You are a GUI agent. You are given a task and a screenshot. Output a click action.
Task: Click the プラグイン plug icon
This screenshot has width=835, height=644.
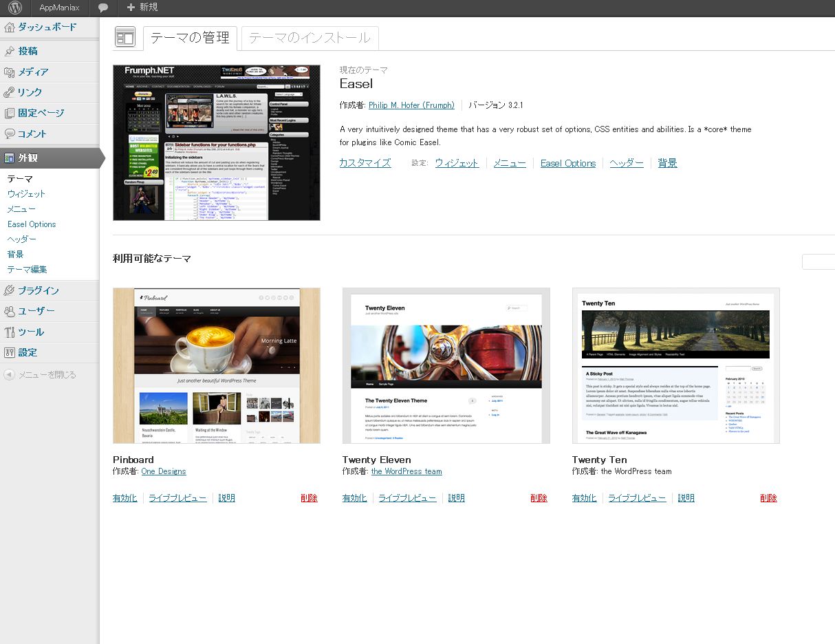pos(10,290)
